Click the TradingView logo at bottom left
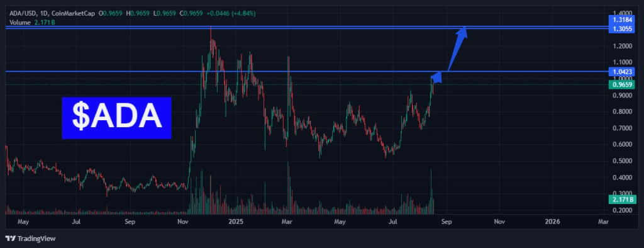Viewport: 644px width, 248px height. click(30, 239)
